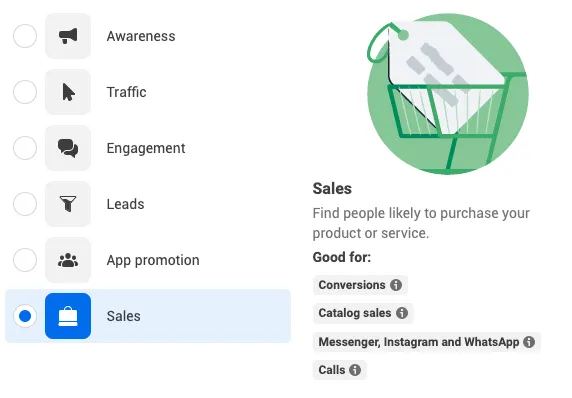
Task: Click the Calls tag label
Action: (332, 370)
